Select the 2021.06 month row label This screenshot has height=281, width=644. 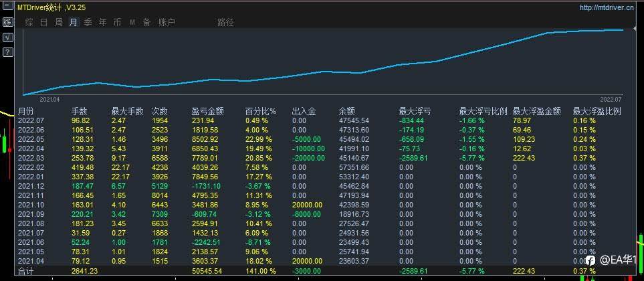tap(31, 242)
